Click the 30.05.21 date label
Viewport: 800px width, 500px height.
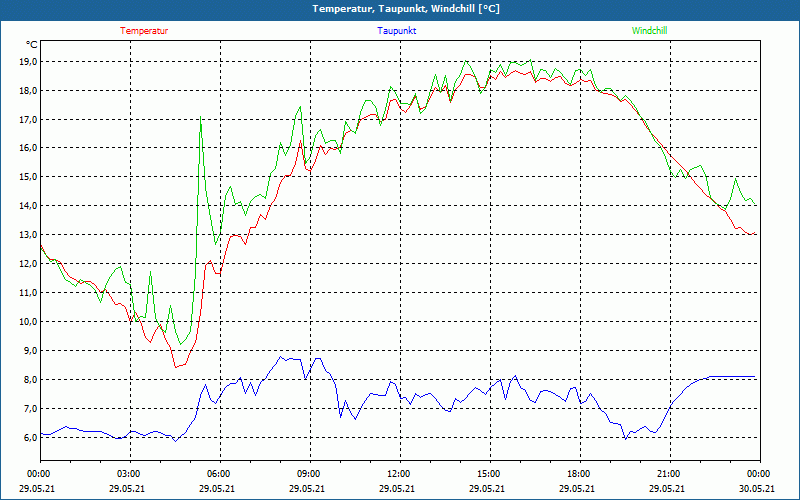758,488
